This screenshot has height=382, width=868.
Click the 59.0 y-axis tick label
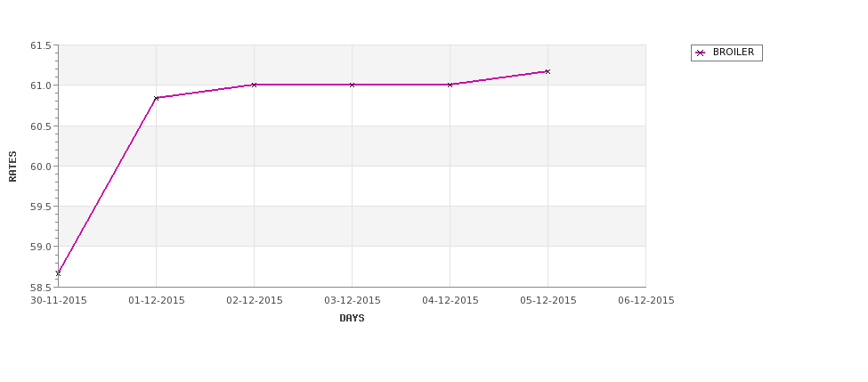point(41,247)
